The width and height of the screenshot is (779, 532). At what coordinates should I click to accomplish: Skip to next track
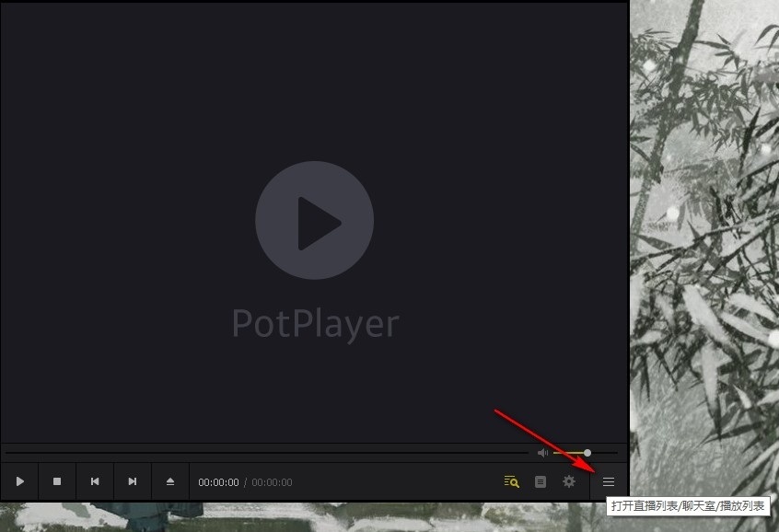133,481
